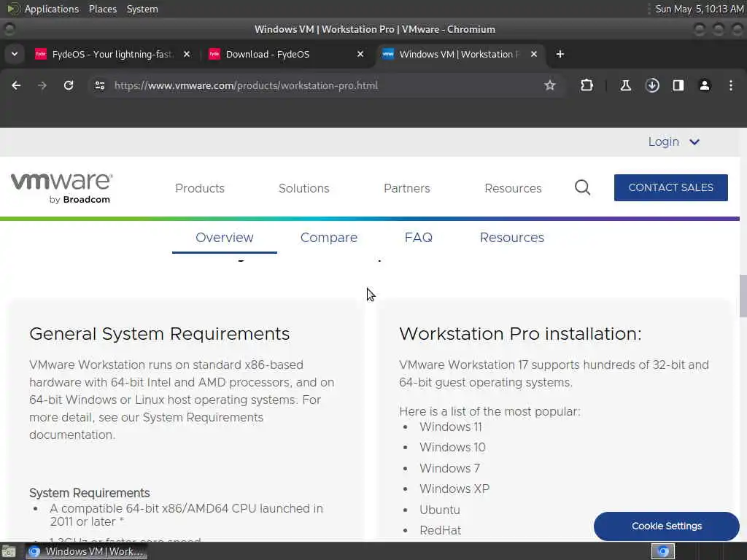The image size is (747, 560).
Task: Click the 'General System Requirements' heading
Action: 159,334
